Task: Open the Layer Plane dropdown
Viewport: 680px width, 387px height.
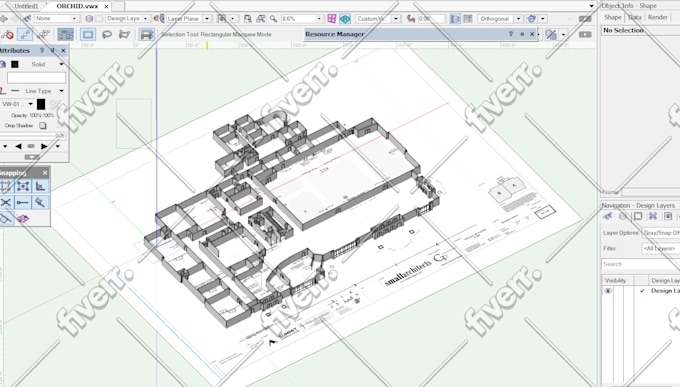Action: [189, 19]
